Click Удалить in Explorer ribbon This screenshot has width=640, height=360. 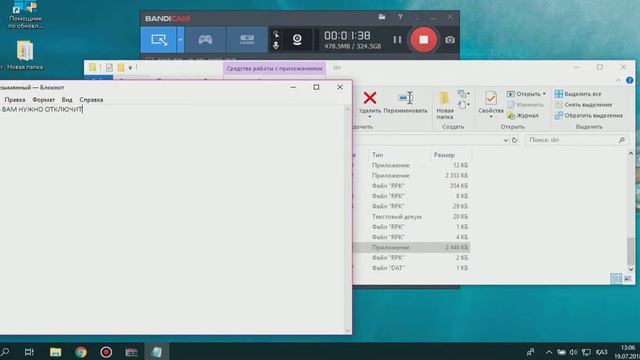point(370,102)
